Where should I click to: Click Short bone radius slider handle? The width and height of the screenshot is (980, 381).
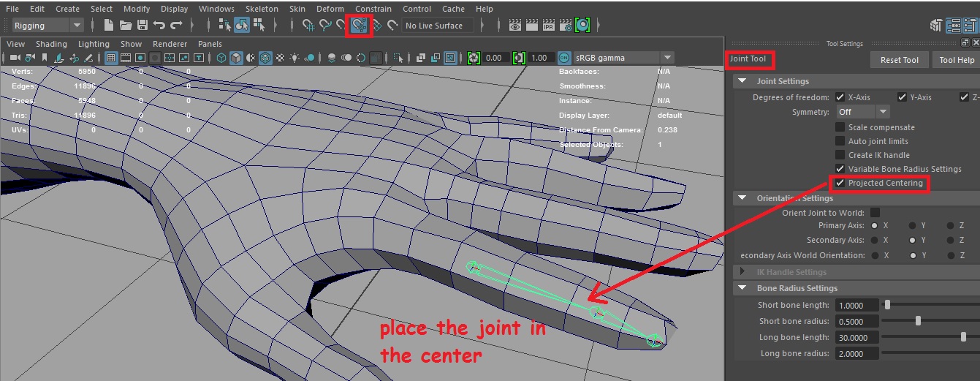[x=918, y=321]
